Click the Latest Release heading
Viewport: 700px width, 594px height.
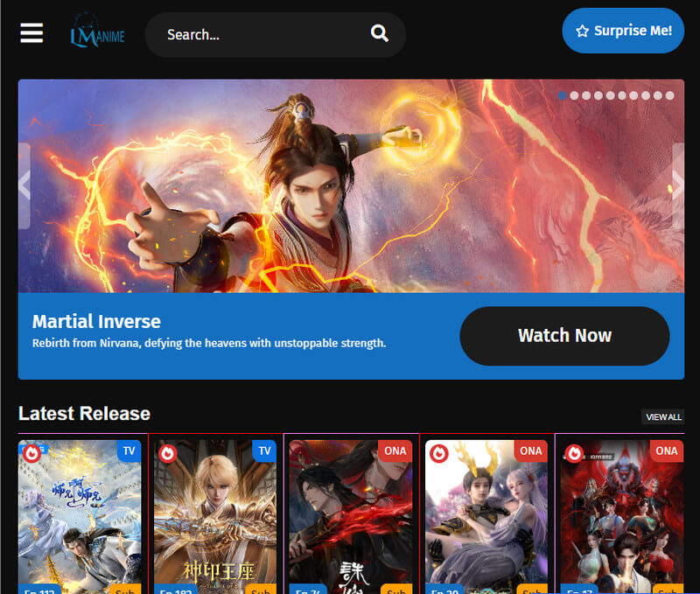pyautogui.click(x=84, y=413)
